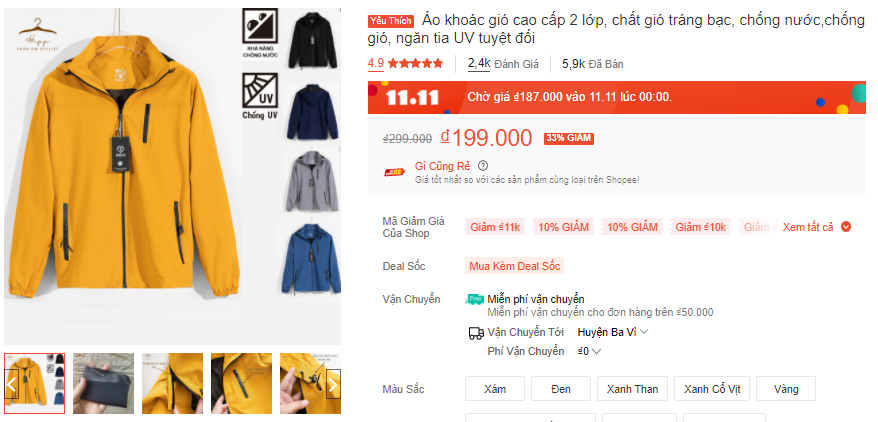Expand the shipping fee ₫0 dropdown
This screenshot has width=878, height=422.
pos(589,351)
